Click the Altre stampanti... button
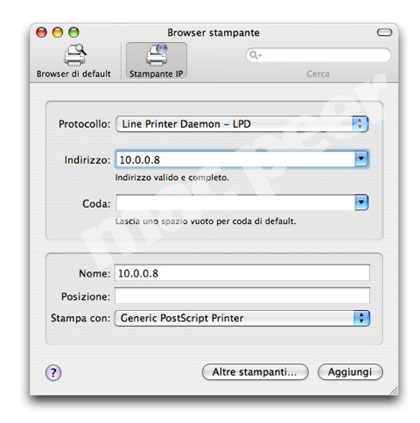 (x=255, y=372)
